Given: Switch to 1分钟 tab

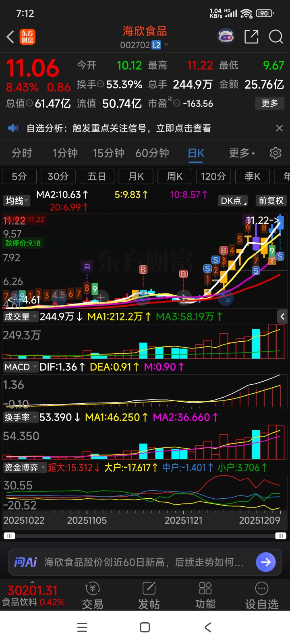Looking at the screenshot, I should coord(65,153).
